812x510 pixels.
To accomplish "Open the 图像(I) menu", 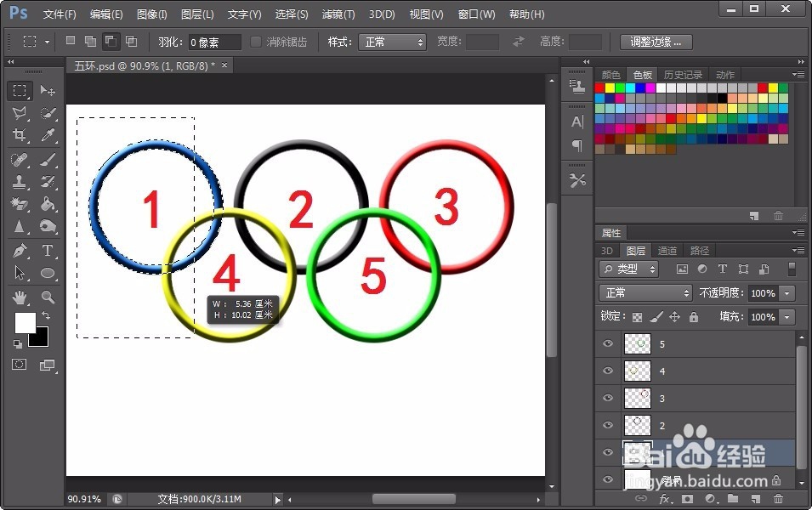I will 151,14.
